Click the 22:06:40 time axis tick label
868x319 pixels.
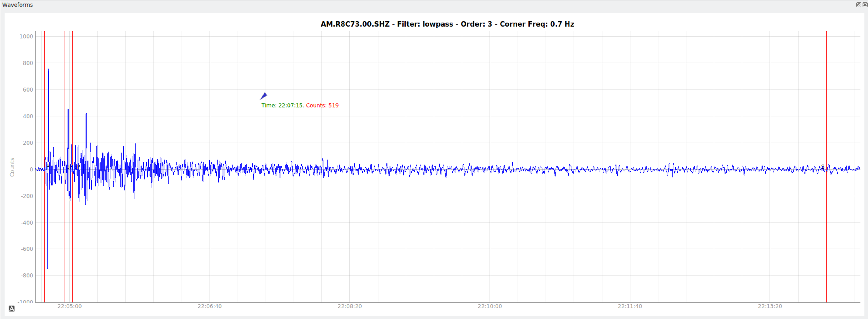pyautogui.click(x=210, y=306)
